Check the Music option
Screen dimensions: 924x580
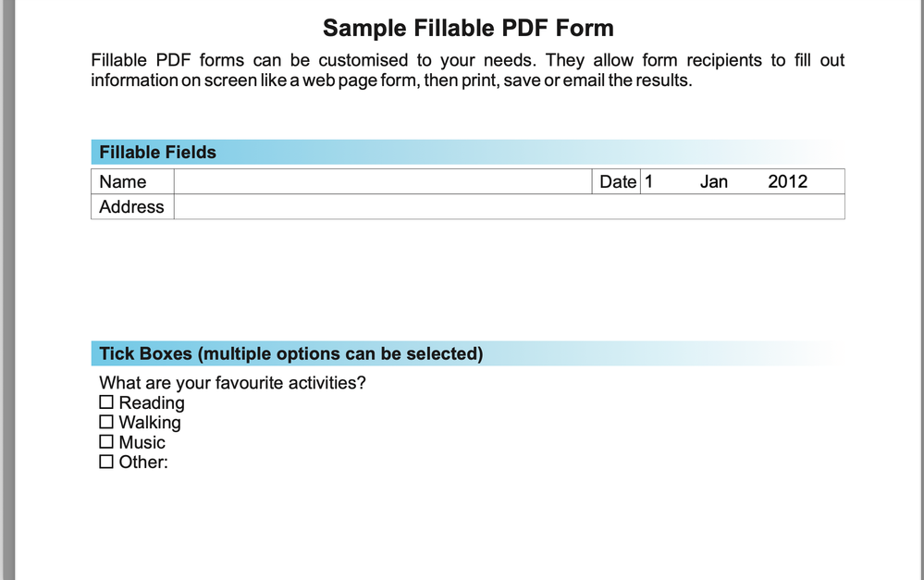click(106, 441)
